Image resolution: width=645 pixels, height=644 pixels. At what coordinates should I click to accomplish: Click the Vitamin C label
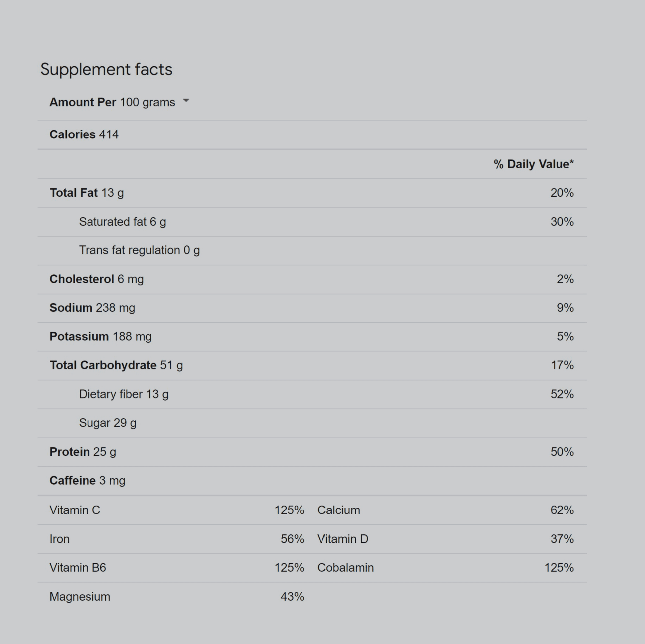tap(75, 510)
